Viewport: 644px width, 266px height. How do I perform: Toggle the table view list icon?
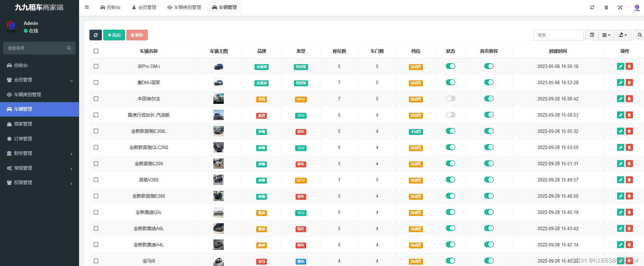tap(592, 35)
